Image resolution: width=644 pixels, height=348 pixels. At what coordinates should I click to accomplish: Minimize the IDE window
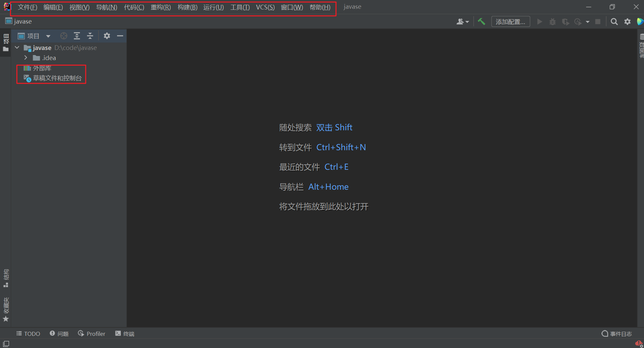pos(589,7)
